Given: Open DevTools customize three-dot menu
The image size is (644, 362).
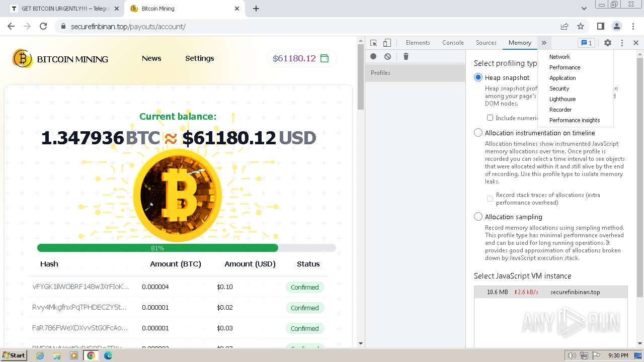Looking at the screenshot, I should tap(622, 43).
